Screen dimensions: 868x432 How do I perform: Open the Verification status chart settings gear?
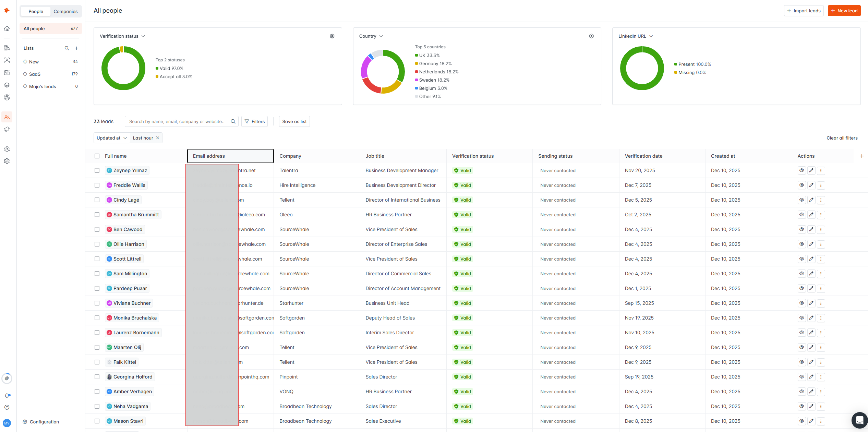click(332, 36)
